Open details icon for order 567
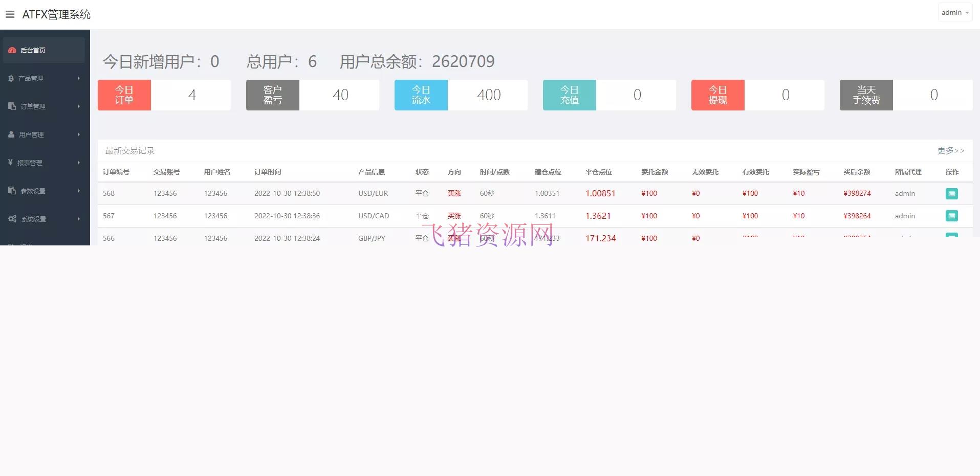The image size is (980, 476). [x=951, y=215]
